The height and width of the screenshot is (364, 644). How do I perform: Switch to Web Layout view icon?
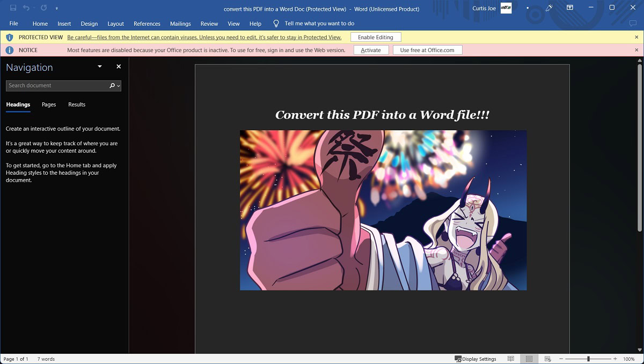tap(547, 359)
